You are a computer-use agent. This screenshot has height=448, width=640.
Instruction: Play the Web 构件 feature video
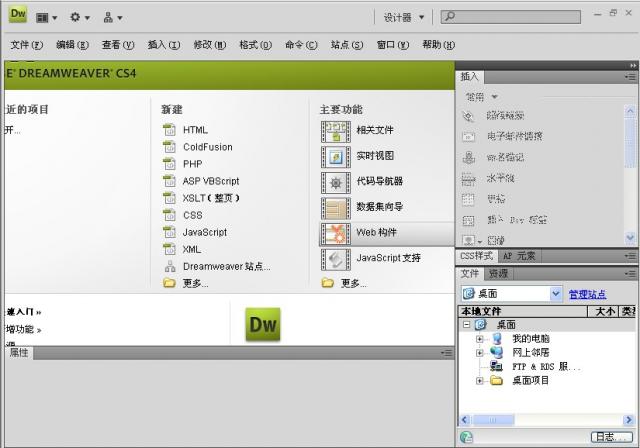(336, 234)
